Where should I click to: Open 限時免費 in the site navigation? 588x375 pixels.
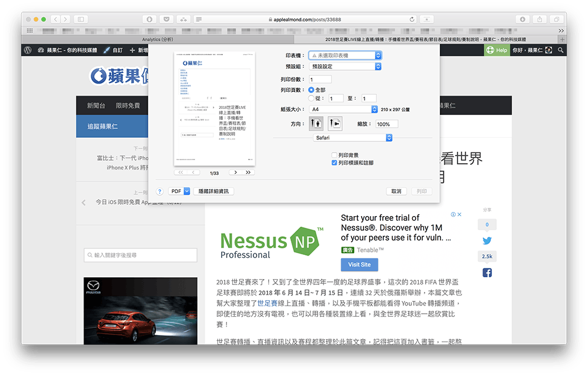point(128,105)
